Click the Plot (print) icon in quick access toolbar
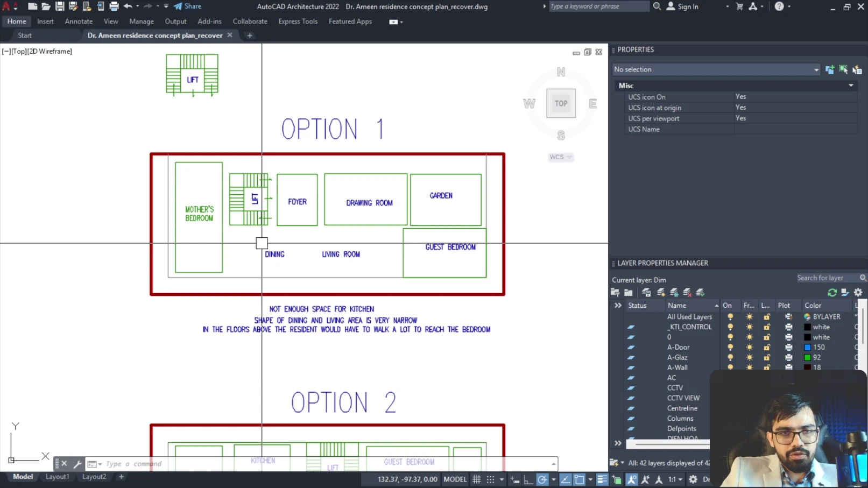868x488 pixels. coord(114,6)
